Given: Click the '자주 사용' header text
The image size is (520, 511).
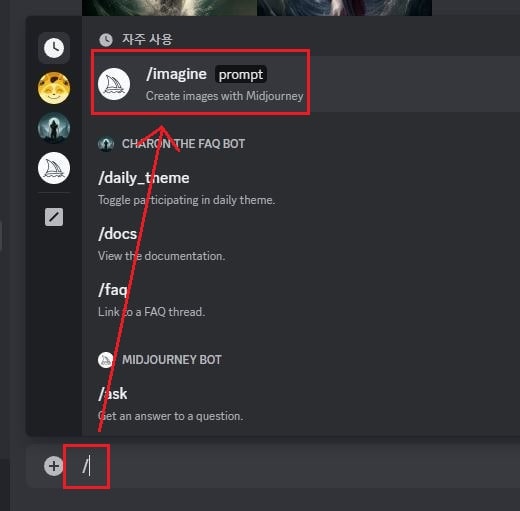Looking at the screenshot, I should point(147,39).
